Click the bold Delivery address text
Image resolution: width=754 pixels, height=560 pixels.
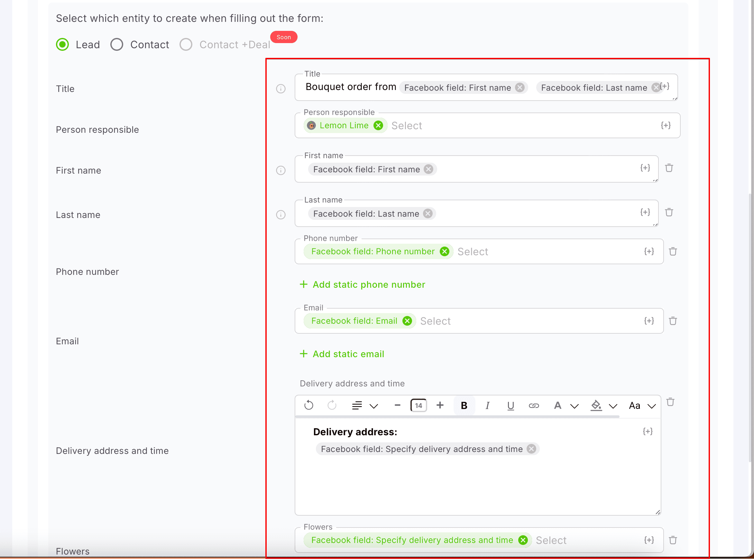click(355, 432)
